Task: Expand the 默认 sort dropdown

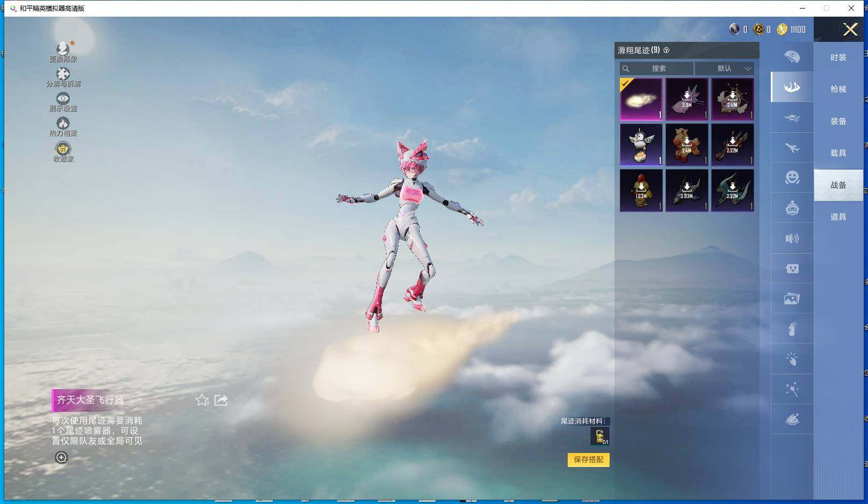Action: pyautogui.click(x=724, y=68)
